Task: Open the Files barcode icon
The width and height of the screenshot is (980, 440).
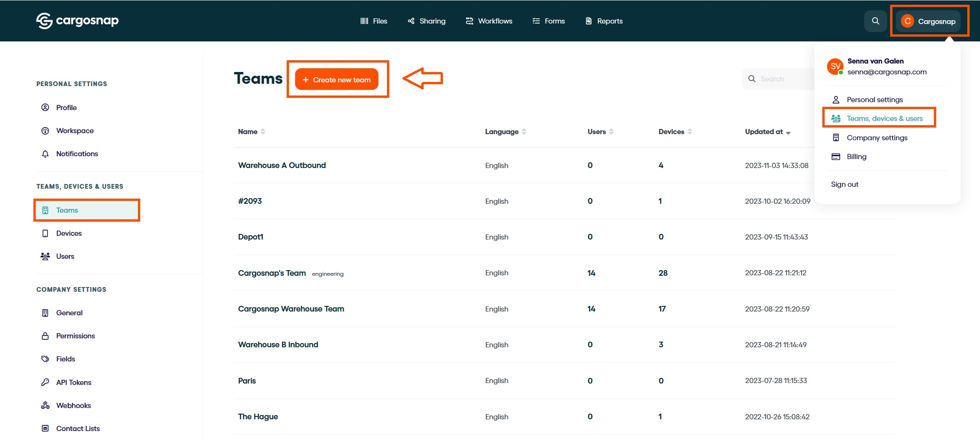Action: [x=364, y=21]
